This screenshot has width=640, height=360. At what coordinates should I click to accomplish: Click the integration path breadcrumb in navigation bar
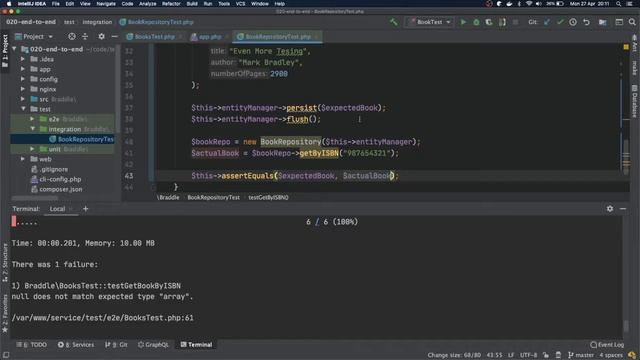[x=97, y=22]
